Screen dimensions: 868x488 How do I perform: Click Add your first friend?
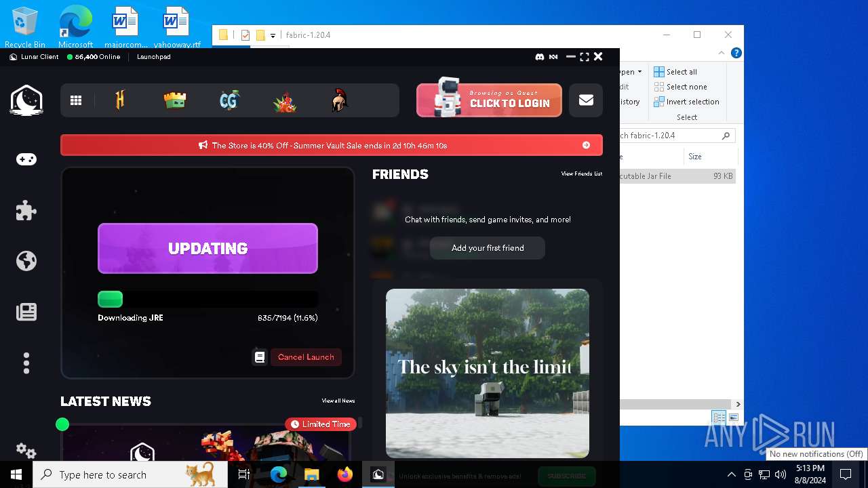(488, 248)
